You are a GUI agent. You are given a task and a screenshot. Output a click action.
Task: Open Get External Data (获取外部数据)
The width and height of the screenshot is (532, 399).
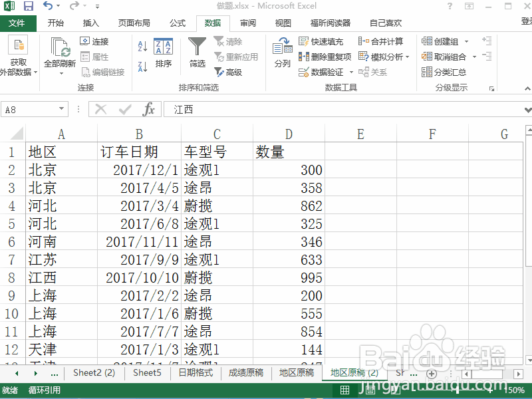coord(19,55)
